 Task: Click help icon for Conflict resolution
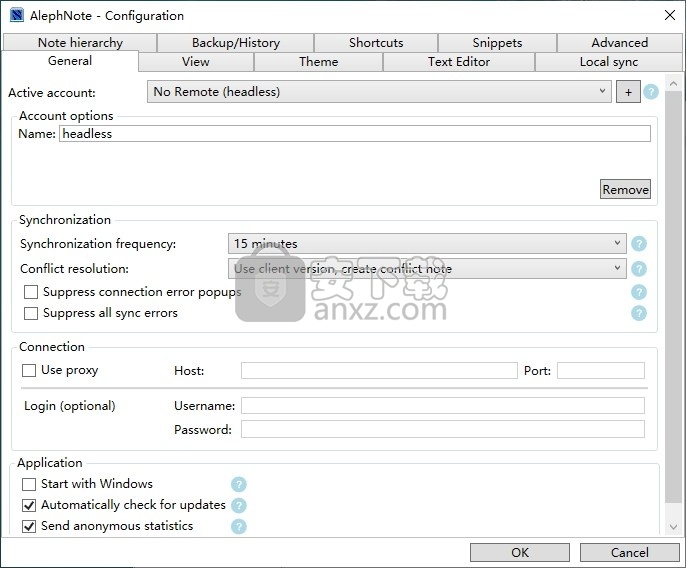click(x=639, y=269)
